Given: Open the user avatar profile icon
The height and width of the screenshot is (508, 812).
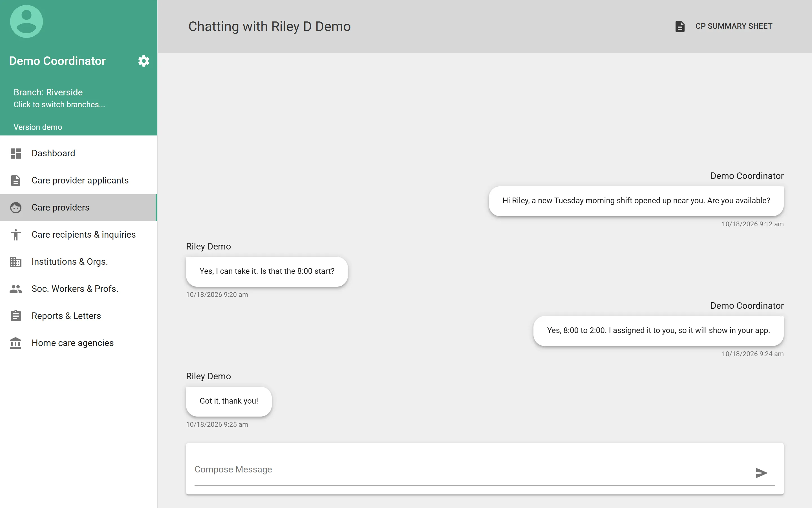Looking at the screenshot, I should 27,21.
